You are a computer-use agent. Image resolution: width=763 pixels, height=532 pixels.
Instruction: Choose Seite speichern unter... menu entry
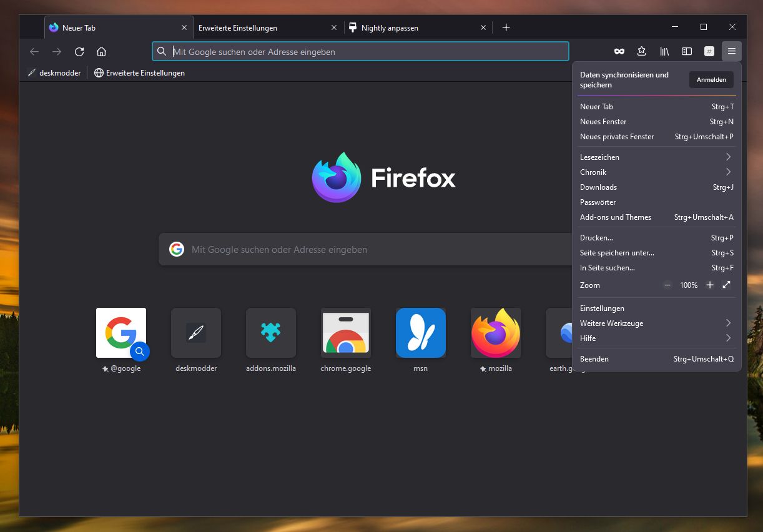point(656,253)
